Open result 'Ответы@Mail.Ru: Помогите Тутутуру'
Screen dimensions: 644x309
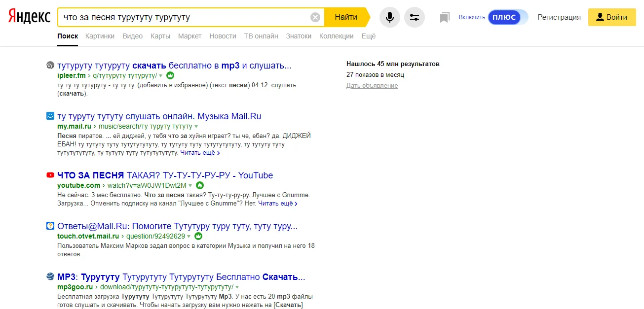coord(177,227)
